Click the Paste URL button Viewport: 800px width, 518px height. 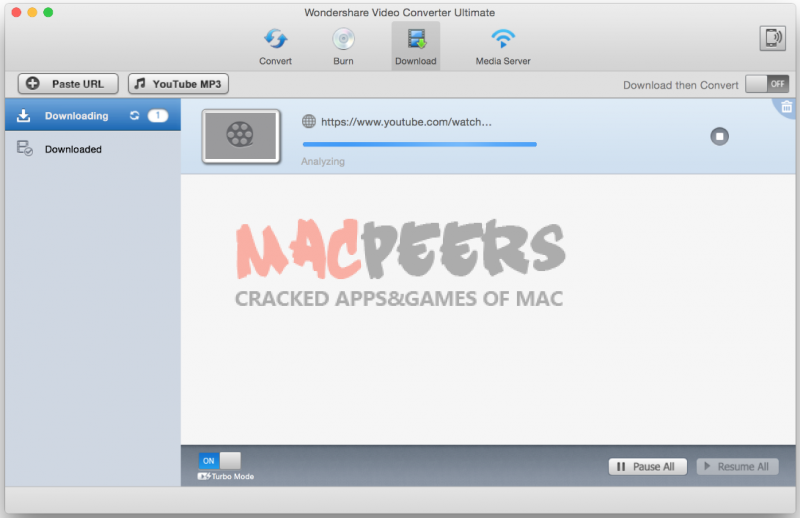pos(68,84)
